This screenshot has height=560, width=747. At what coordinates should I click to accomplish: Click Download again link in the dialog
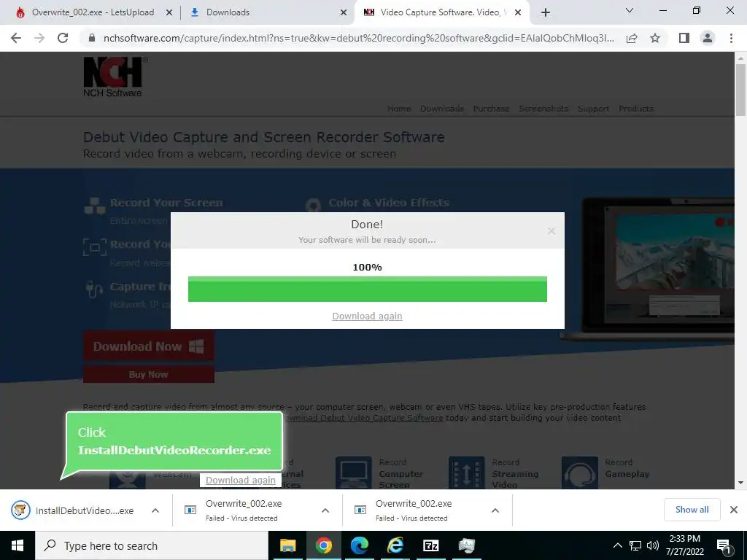click(368, 316)
